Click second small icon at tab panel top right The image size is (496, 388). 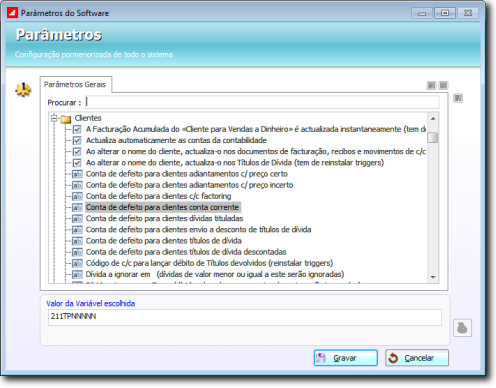443,86
